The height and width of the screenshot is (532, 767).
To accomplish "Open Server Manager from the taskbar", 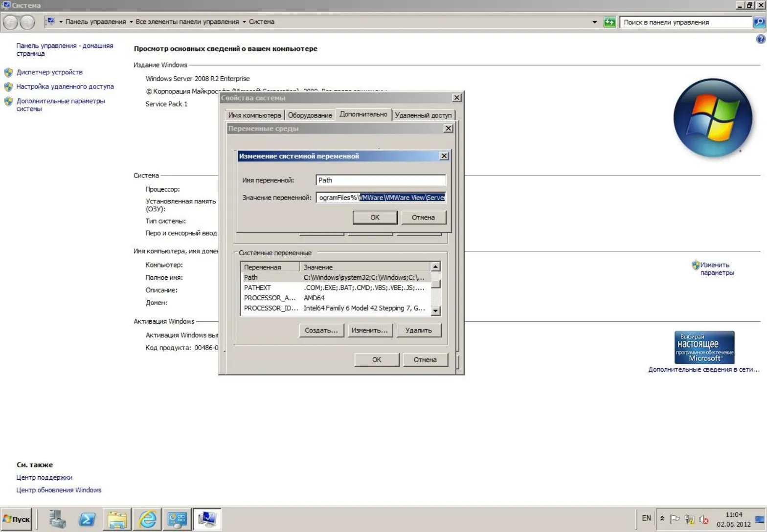I will pyautogui.click(x=57, y=519).
